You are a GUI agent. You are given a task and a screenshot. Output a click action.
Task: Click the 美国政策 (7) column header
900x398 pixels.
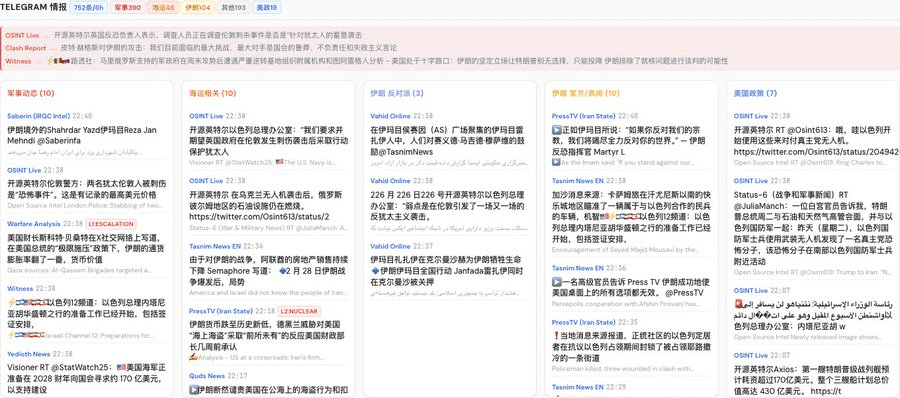tap(755, 93)
